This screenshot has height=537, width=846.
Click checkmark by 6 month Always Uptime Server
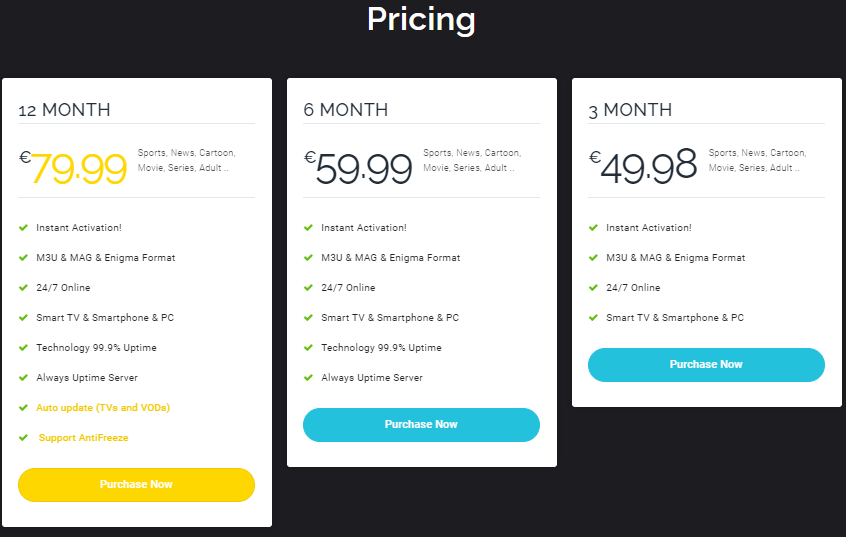(308, 378)
